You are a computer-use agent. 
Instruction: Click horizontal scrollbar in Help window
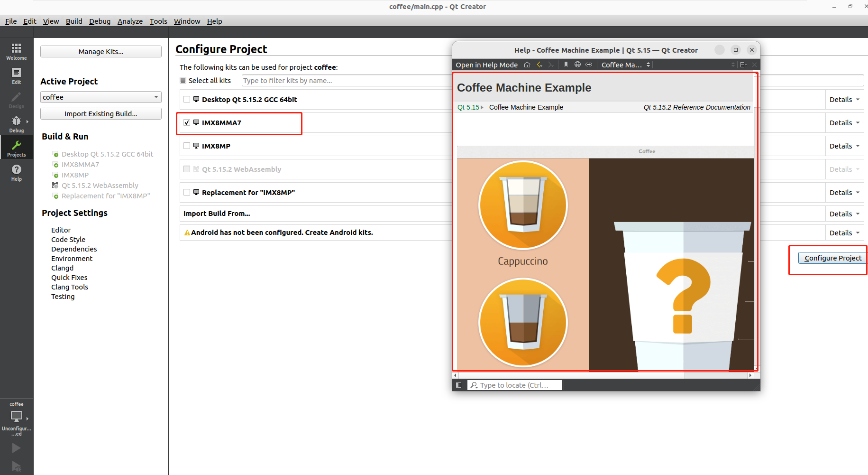[x=571, y=375]
